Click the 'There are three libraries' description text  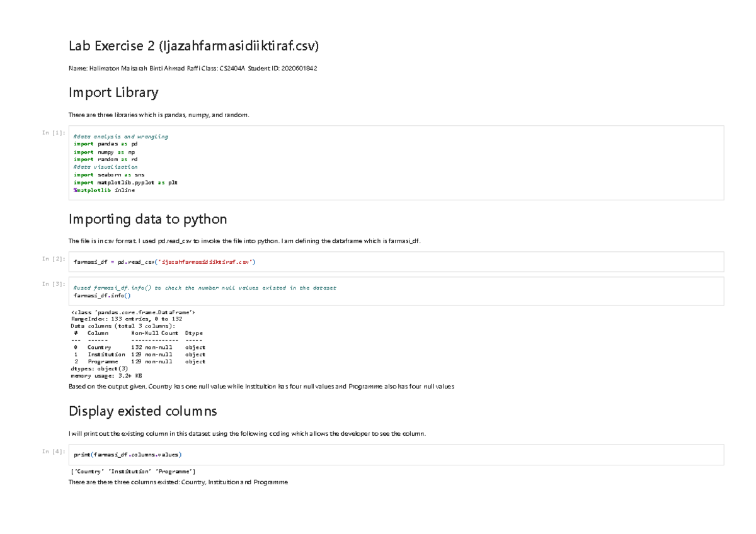(x=159, y=115)
